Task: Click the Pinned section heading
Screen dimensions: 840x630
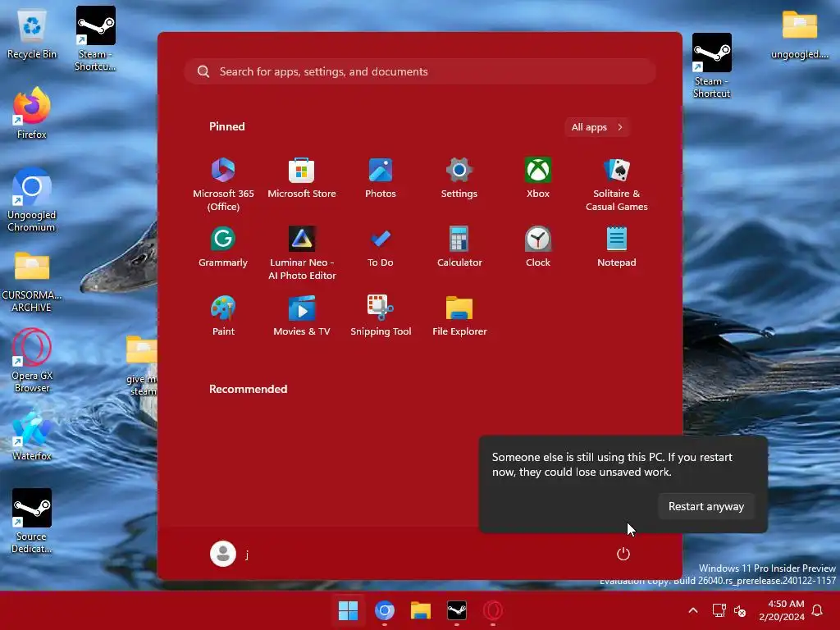Action: pos(226,126)
